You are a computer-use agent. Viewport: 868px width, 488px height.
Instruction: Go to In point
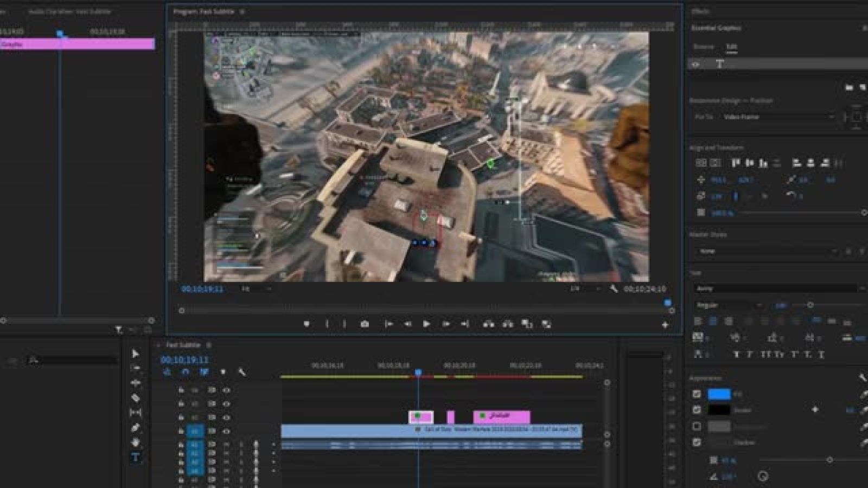point(388,324)
